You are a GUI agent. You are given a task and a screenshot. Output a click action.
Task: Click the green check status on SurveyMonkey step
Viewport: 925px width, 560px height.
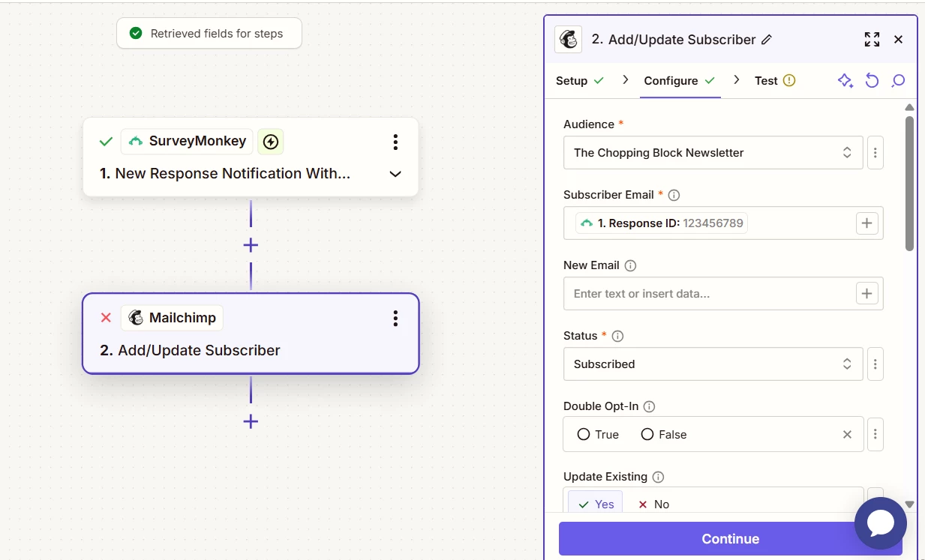coord(106,141)
